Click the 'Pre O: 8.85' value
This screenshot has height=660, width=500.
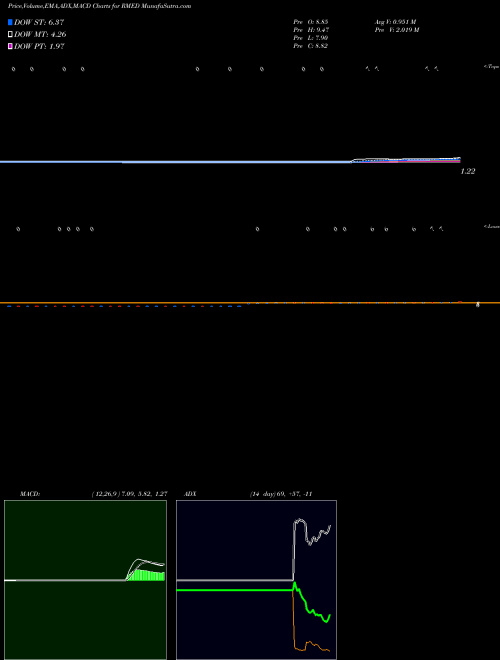(x=311, y=22)
